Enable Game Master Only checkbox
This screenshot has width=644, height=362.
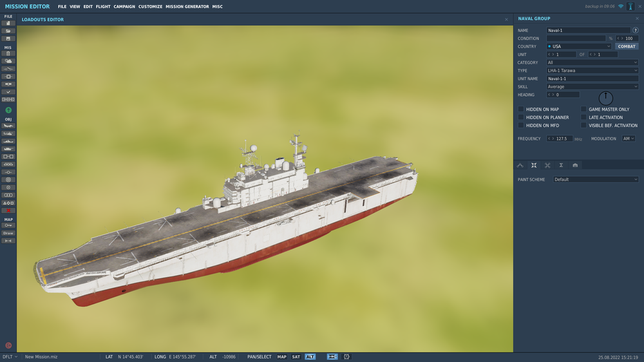click(583, 110)
